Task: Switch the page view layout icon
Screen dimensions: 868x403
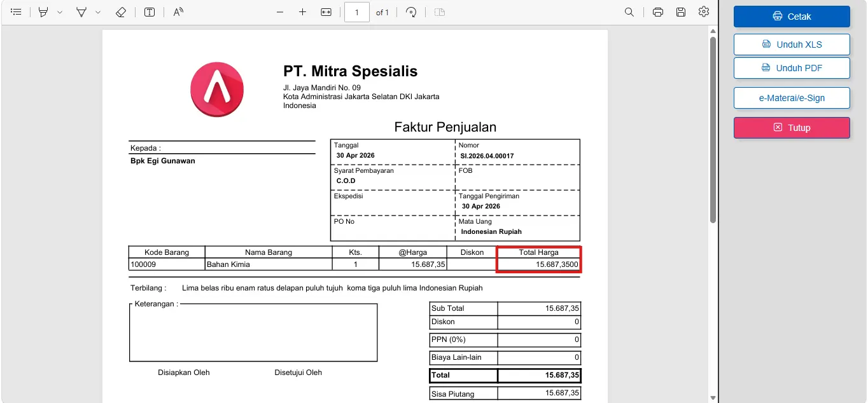Action: (x=440, y=12)
